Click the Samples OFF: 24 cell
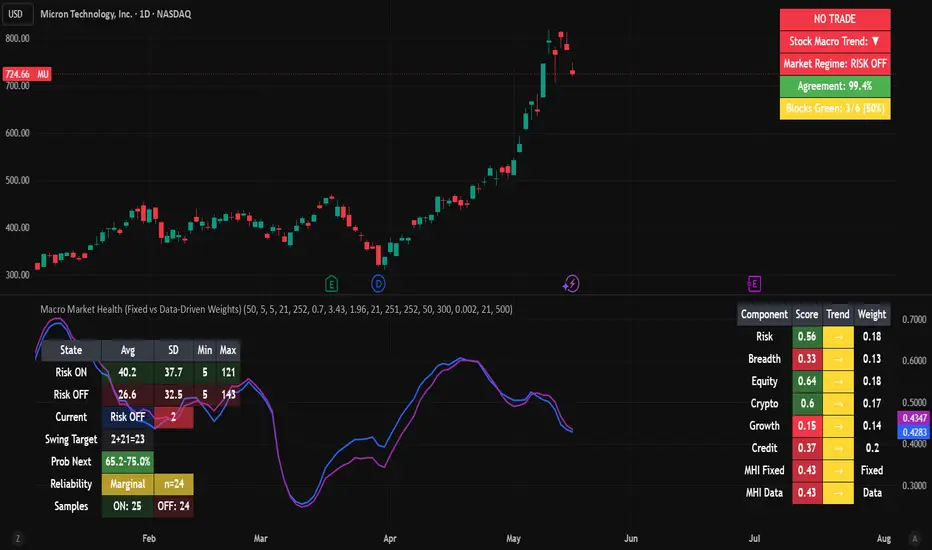This screenshot has height=550, width=932. point(174,506)
